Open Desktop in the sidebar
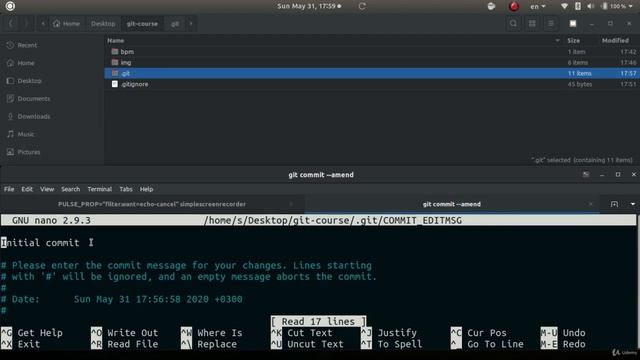The height and width of the screenshot is (360, 640). [29, 81]
